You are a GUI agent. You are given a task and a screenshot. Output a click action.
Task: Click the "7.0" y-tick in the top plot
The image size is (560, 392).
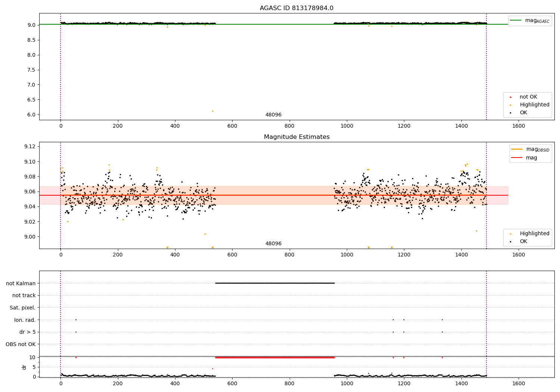[x=31, y=85]
